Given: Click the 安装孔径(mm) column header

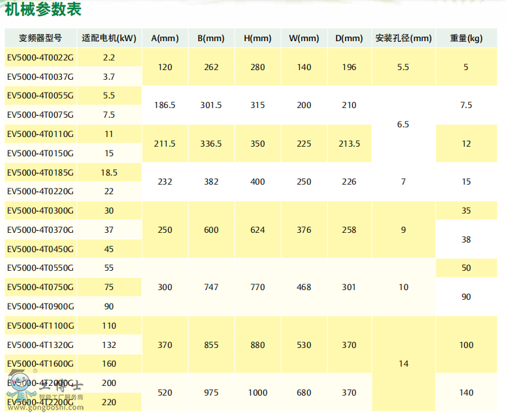Looking at the screenshot, I should pyautogui.click(x=403, y=38).
